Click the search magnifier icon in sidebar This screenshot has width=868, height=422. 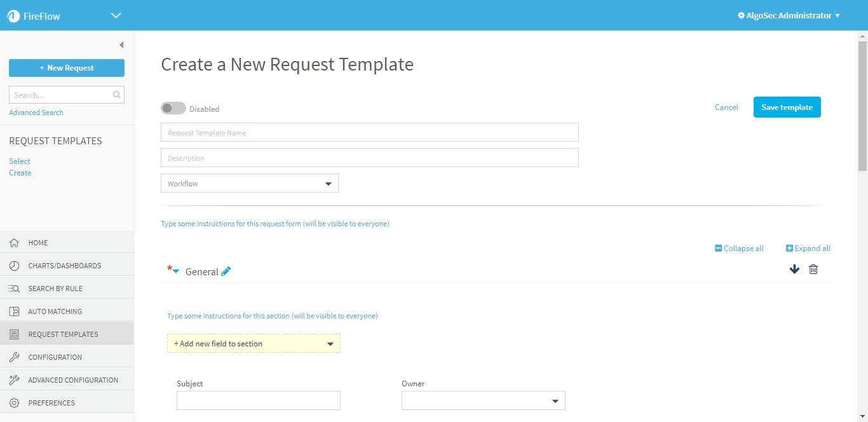tap(117, 95)
